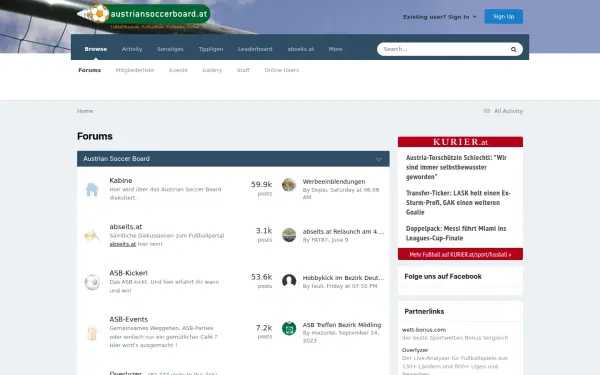Open the Overlyzer partner link
600x375 pixels.
pos(415,350)
